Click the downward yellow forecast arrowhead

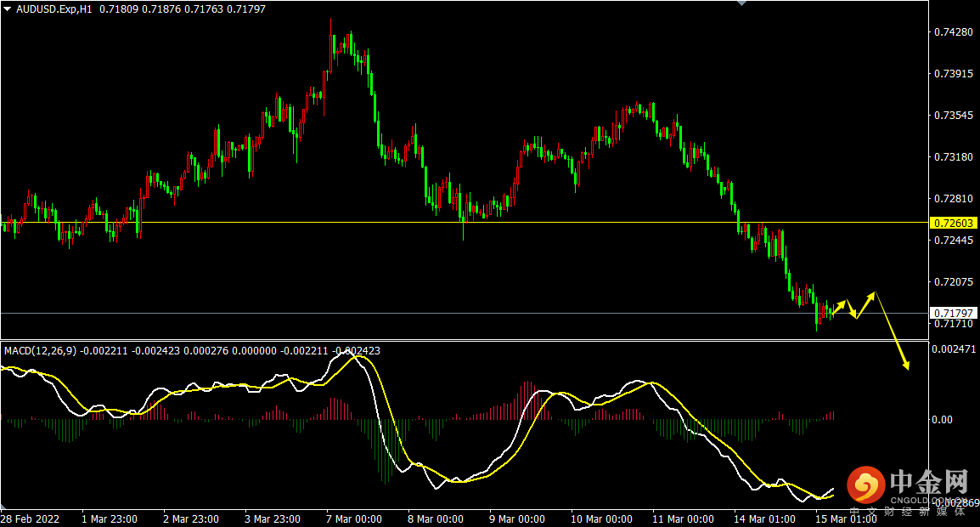[905, 365]
